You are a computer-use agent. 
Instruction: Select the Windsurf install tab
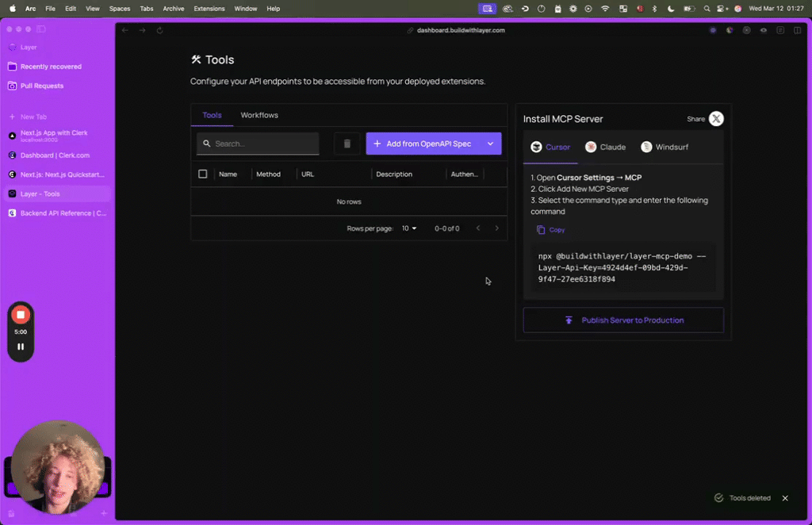click(665, 147)
